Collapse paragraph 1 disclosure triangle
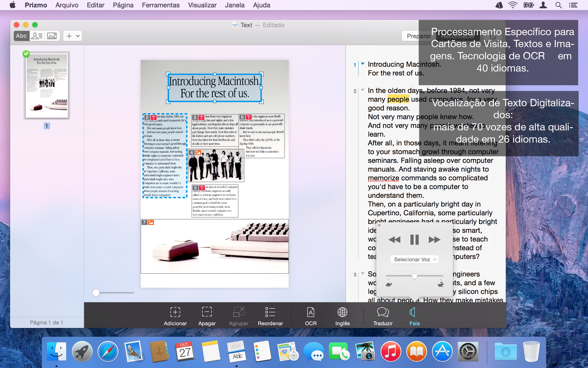Viewport: 588px width, 368px height. (363, 64)
